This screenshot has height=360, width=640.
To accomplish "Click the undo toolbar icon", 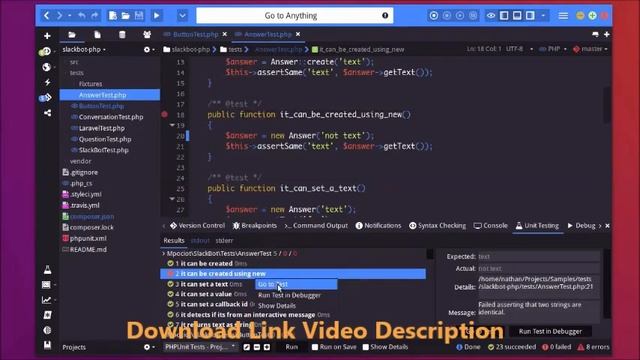I will [82, 16].
